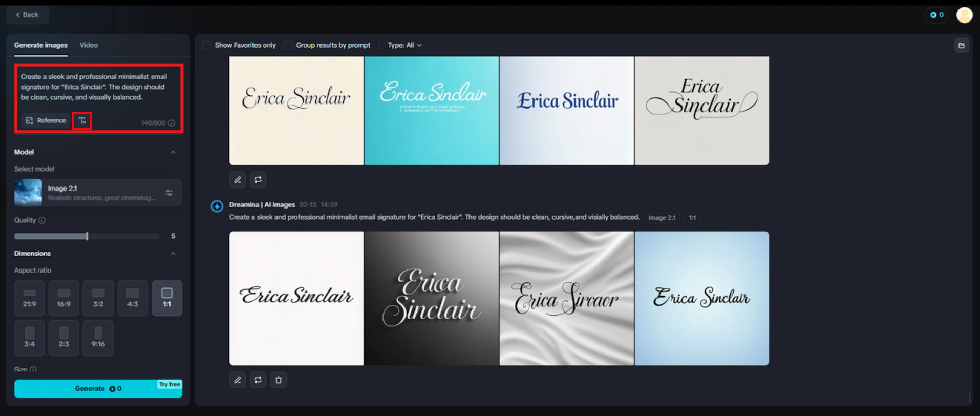Open the dark gradient Erica Sinclair image
This screenshot has height=416, width=980.
pyautogui.click(x=432, y=298)
